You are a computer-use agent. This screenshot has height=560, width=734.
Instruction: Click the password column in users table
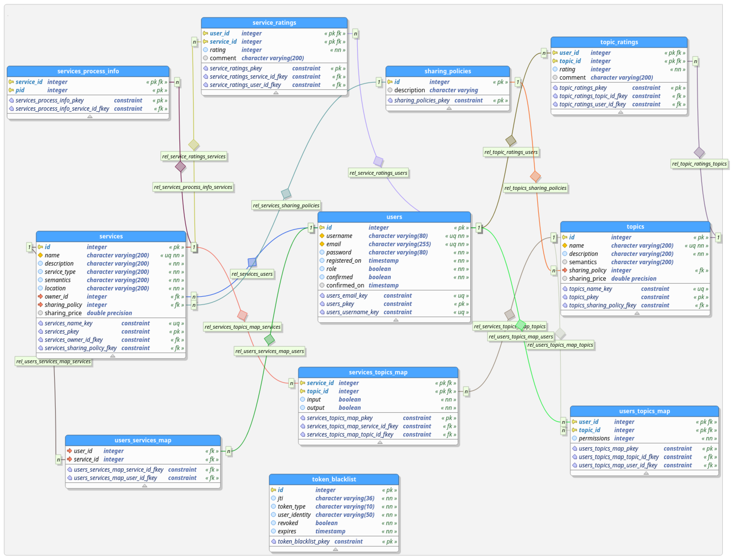tap(394, 252)
